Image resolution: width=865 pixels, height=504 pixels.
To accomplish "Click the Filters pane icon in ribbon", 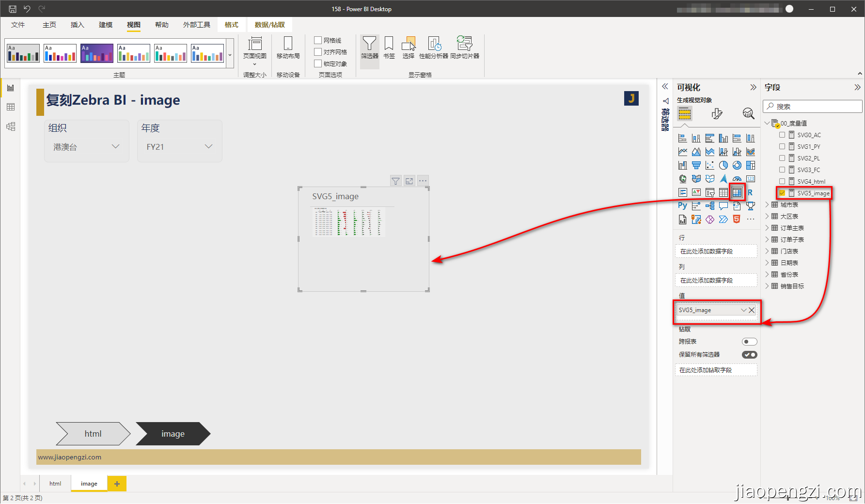I will click(369, 47).
